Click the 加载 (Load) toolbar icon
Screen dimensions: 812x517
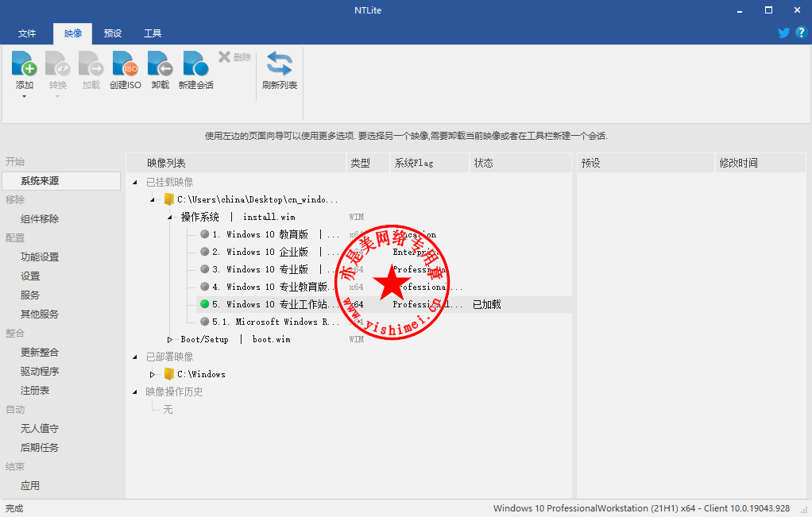coord(91,64)
